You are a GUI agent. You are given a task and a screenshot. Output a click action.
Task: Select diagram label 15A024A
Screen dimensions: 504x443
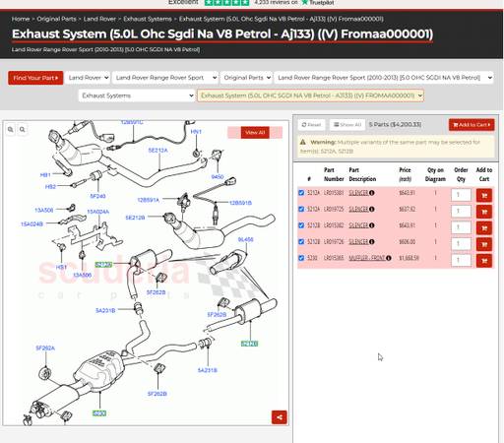(98, 212)
